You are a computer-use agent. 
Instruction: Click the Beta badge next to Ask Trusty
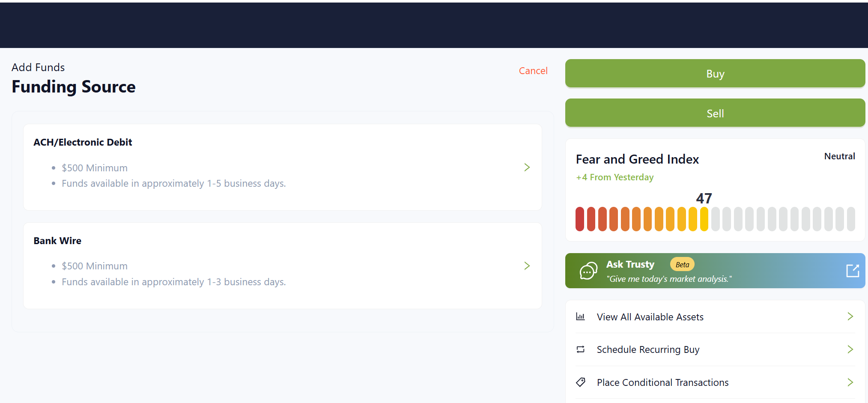pyautogui.click(x=682, y=265)
